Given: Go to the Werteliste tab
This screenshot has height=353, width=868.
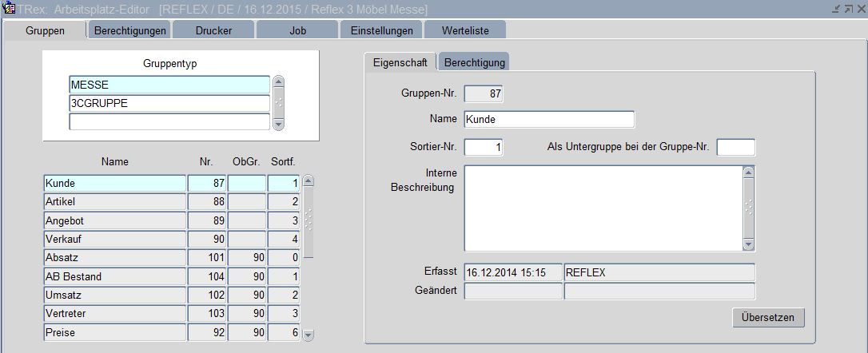Looking at the screenshot, I should click(x=464, y=30).
